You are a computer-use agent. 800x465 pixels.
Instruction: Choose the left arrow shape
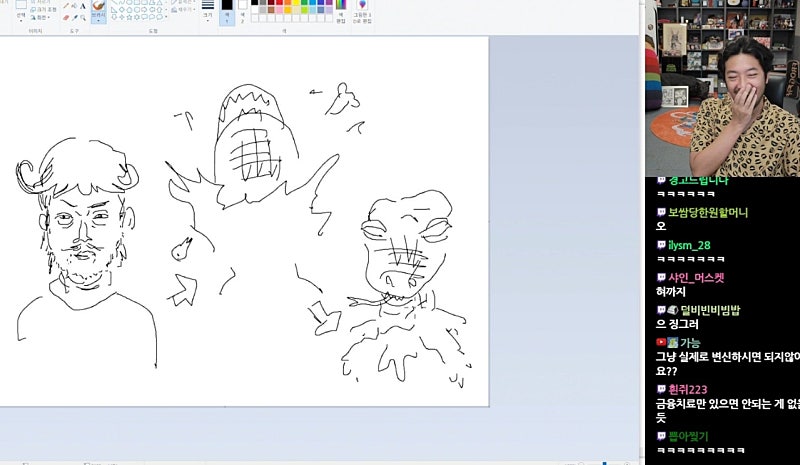pyautogui.click(x=152, y=10)
